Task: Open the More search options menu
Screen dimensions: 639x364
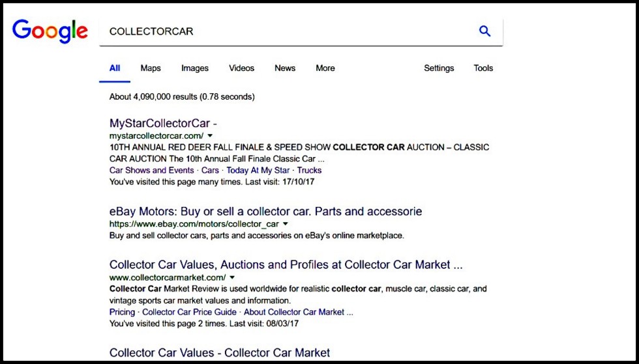Action: 325,68
